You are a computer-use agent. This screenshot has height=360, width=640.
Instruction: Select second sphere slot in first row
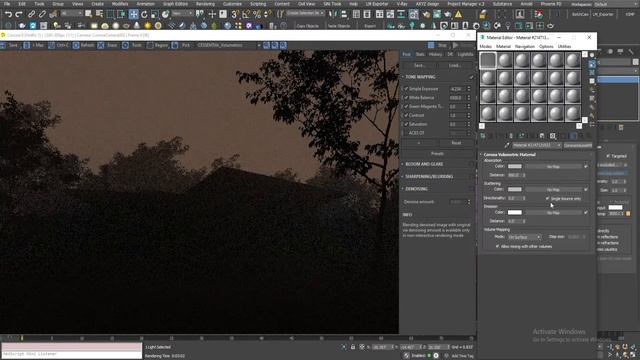click(x=505, y=60)
